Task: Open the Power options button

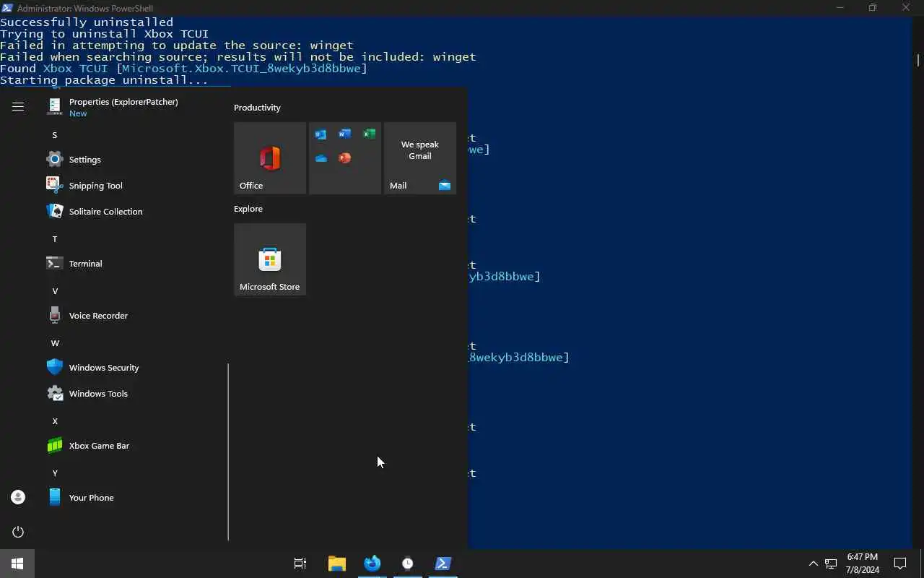Action: point(18,532)
